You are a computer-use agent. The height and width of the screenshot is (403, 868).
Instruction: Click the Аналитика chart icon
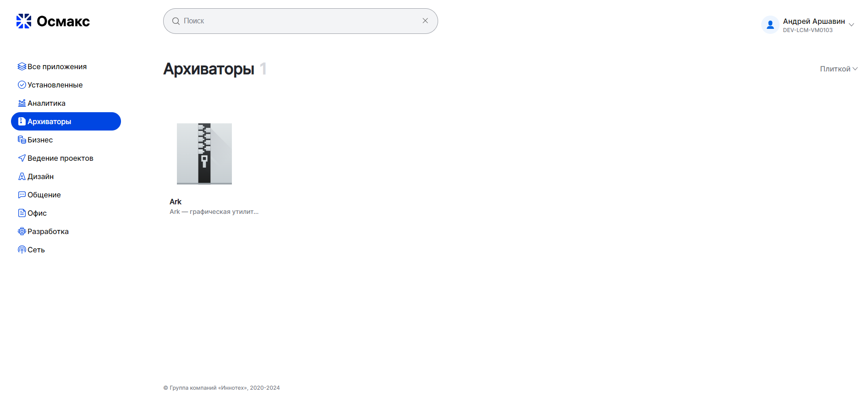coord(22,103)
